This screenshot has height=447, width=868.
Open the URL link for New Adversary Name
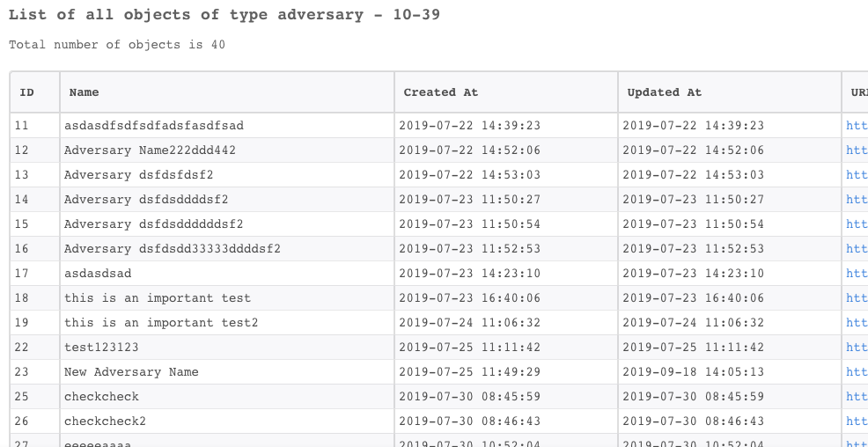tap(857, 371)
